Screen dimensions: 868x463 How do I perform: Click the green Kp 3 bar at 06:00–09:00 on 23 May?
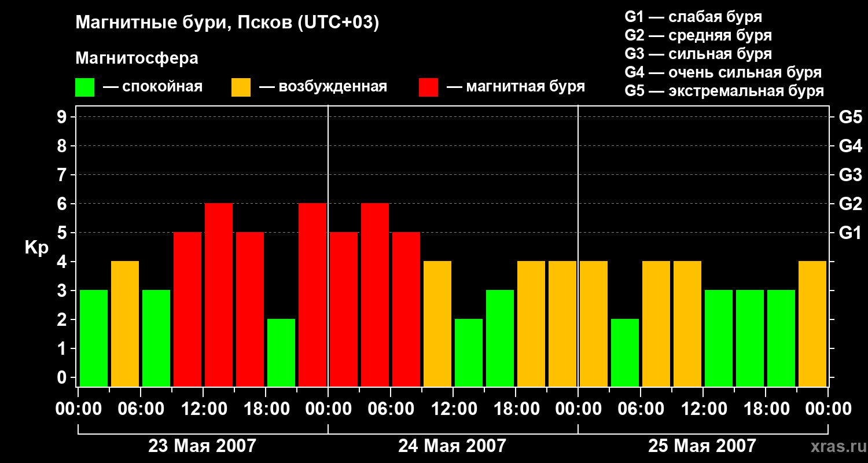pyautogui.click(x=156, y=338)
